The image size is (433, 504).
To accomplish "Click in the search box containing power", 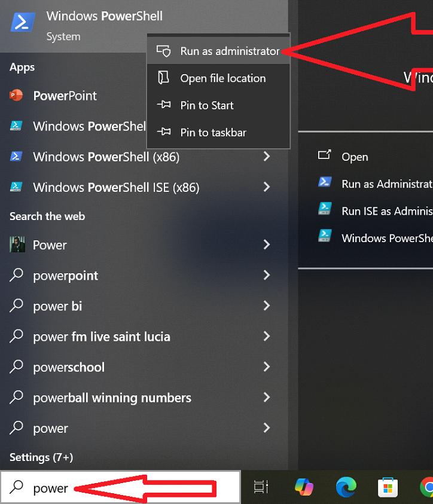I will click(x=121, y=487).
